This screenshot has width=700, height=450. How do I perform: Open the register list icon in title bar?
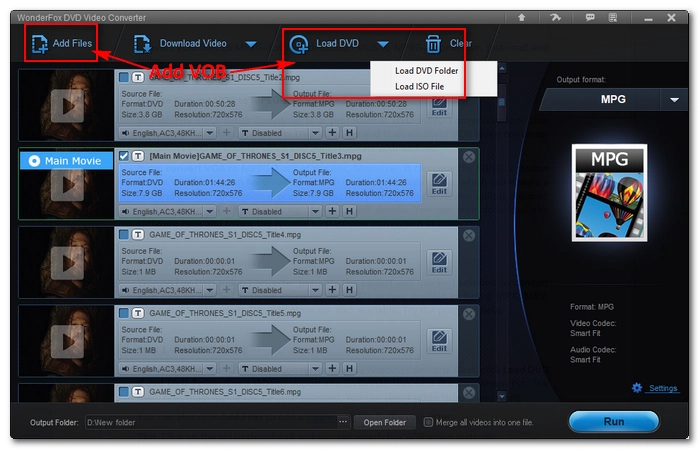click(x=613, y=17)
